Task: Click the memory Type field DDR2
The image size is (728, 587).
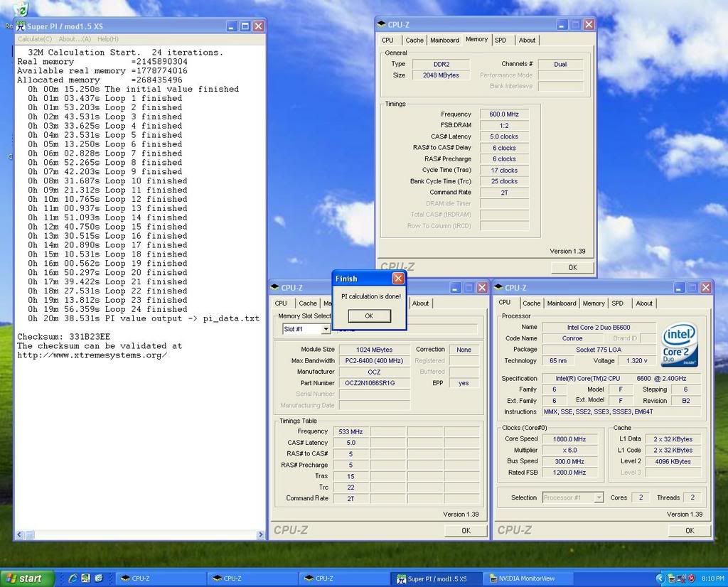Action: pyautogui.click(x=441, y=64)
